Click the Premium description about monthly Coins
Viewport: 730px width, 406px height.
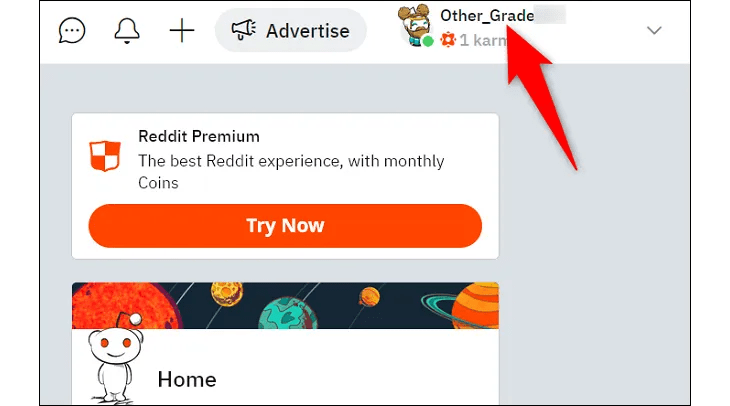coord(291,172)
